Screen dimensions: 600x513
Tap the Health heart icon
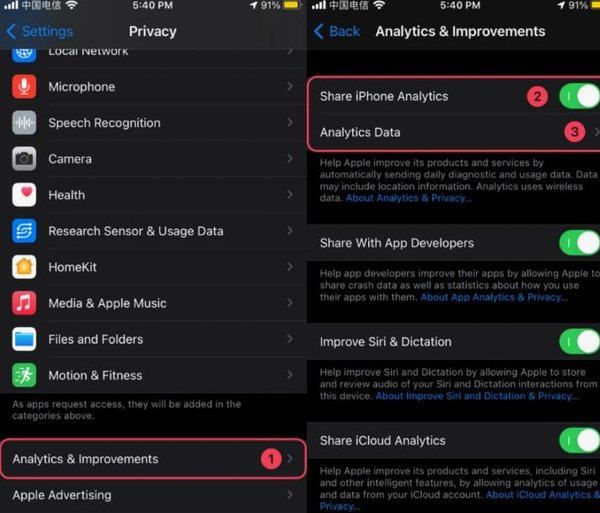coord(24,195)
